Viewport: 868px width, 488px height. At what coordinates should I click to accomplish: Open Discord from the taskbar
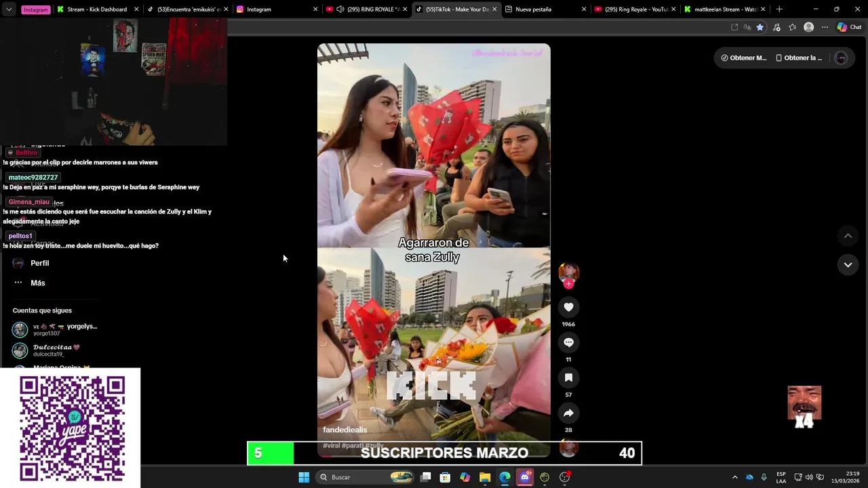point(524,477)
